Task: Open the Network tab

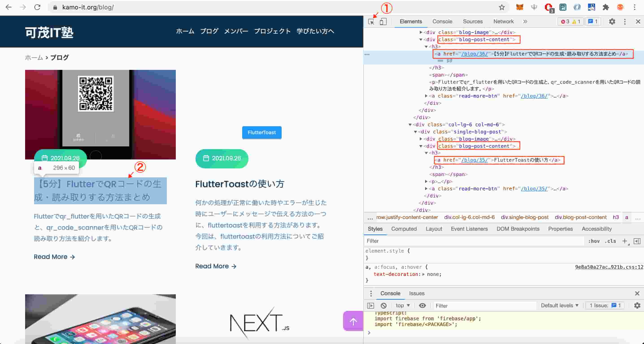Action: click(x=503, y=22)
